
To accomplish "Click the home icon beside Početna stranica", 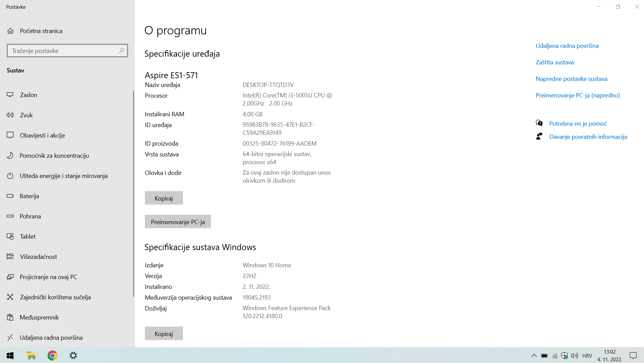I will click(10, 31).
